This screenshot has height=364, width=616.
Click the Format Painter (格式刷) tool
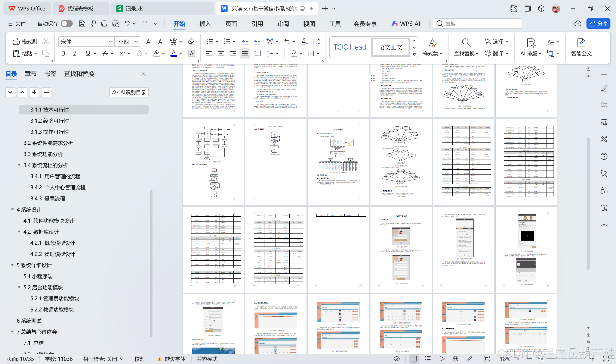(x=25, y=41)
